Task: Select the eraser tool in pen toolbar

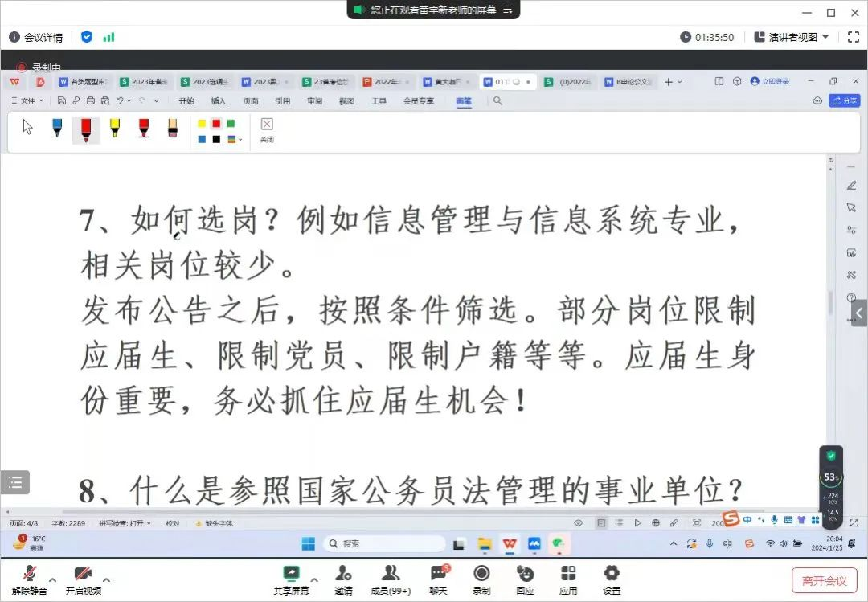Action: point(172,128)
